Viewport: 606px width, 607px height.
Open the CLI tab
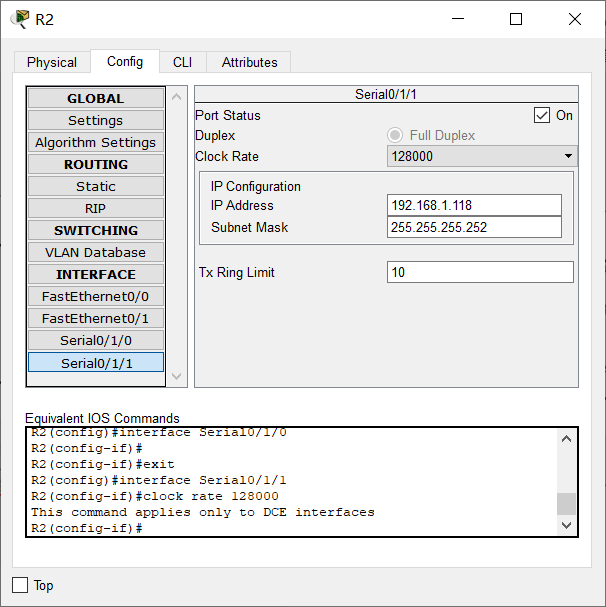tap(182, 62)
